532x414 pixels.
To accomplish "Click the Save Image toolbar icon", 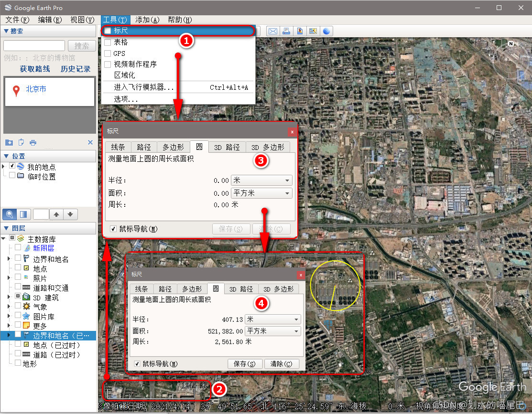I will click(300, 31).
